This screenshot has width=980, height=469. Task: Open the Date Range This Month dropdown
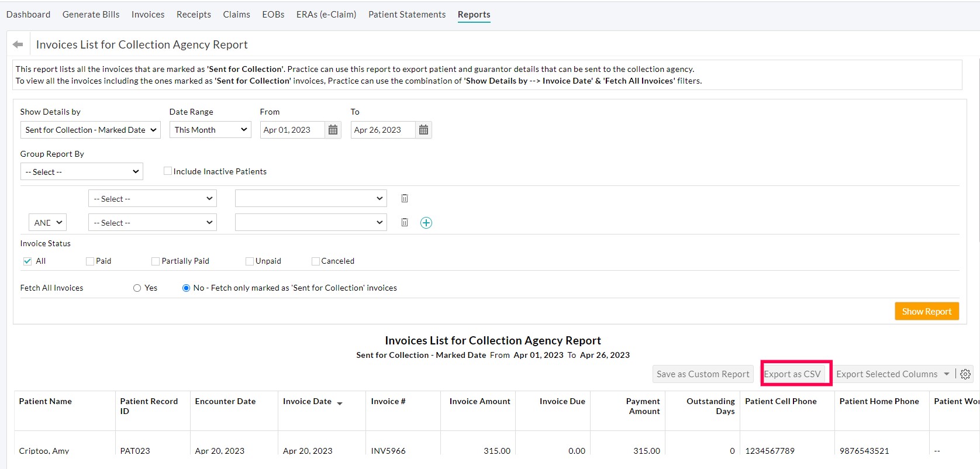pyautogui.click(x=211, y=130)
